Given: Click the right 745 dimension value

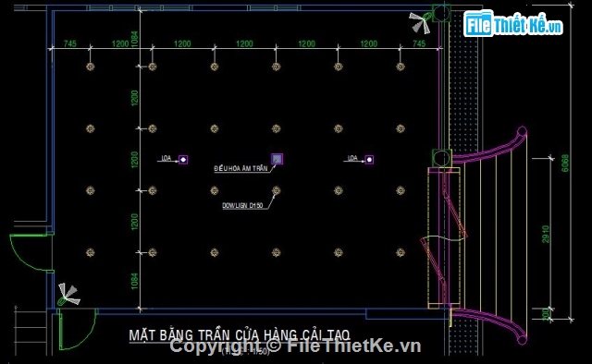Looking at the screenshot, I should (419, 43).
